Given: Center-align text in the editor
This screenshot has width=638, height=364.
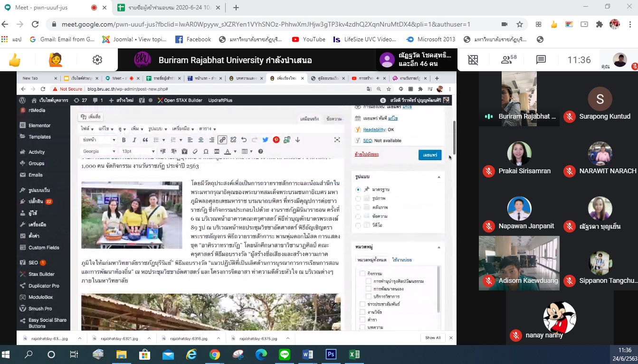Looking at the screenshot, I should coord(201,140).
